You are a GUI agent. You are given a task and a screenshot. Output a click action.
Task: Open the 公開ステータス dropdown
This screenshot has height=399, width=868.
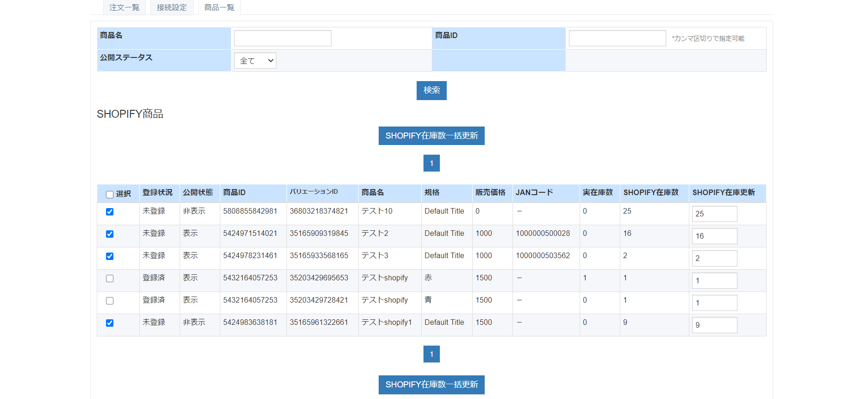[x=255, y=61]
